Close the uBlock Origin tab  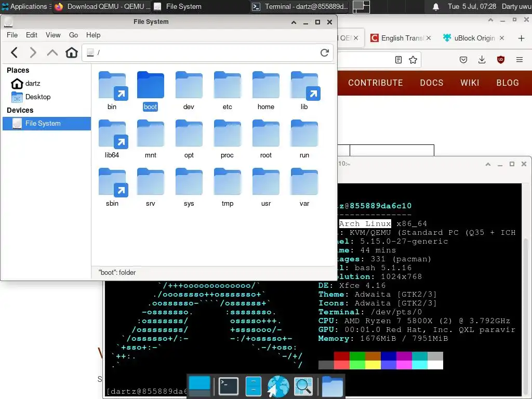point(502,38)
